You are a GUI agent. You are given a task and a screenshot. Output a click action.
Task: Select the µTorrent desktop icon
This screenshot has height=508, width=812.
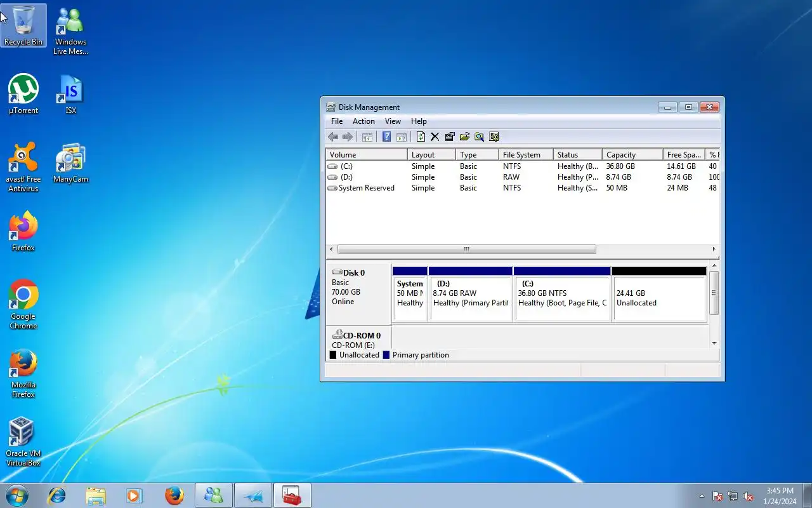coord(23,94)
